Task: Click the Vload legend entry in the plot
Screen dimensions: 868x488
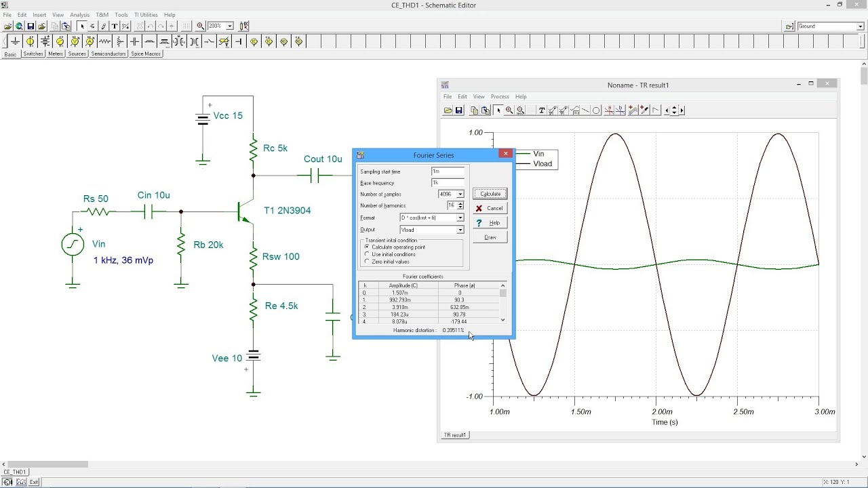Action: pyautogui.click(x=542, y=164)
